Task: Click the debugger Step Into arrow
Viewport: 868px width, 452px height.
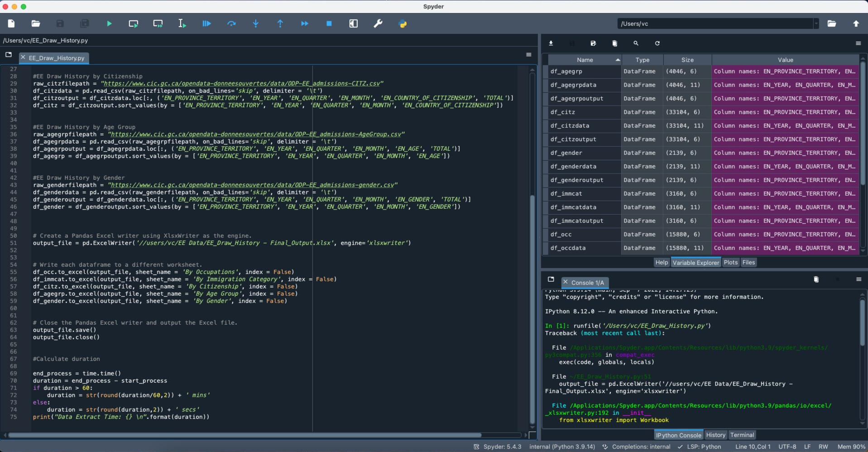Action: [x=256, y=24]
